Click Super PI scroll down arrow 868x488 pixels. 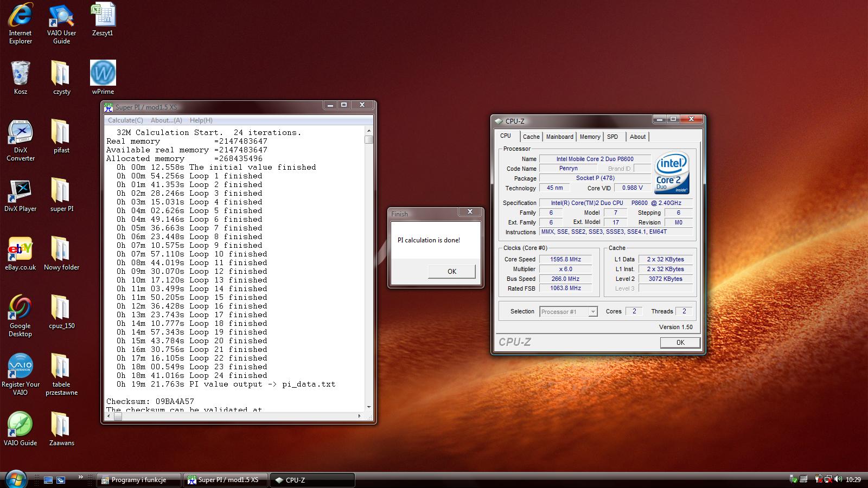[x=369, y=407]
